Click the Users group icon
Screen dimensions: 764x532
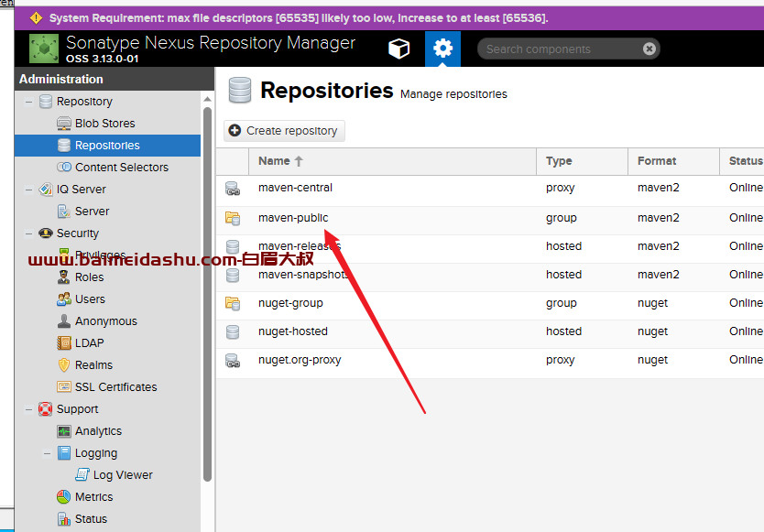[x=64, y=299]
